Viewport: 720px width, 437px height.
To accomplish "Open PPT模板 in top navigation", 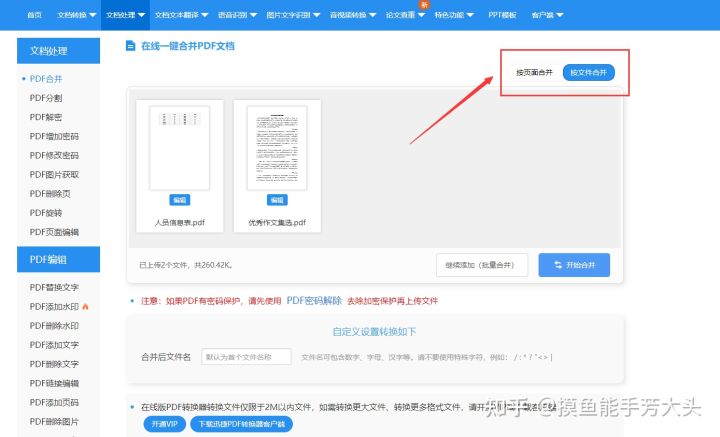I will 502,15.
